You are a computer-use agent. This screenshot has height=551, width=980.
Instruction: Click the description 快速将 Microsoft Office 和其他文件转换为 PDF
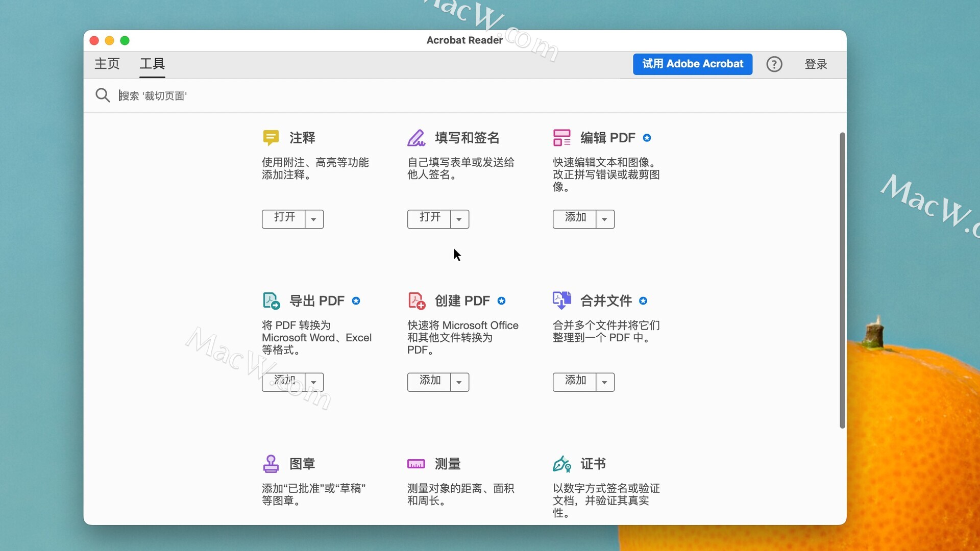click(463, 338)
